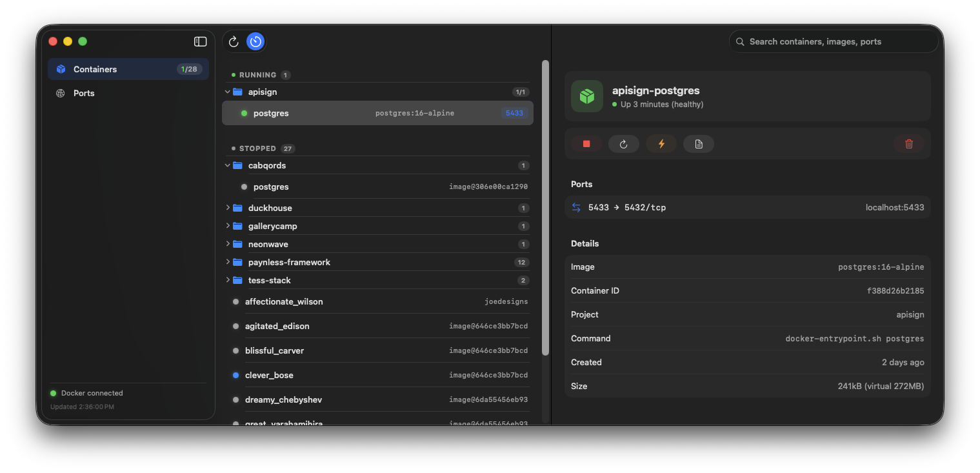Click the Command value docker-entrypoint.sh postgres

[854, 339]
